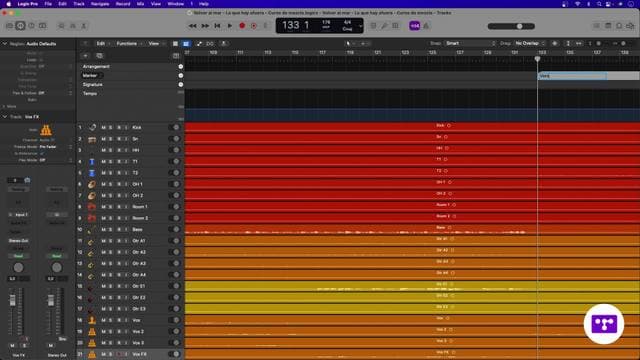Viewport: 640px width, 360px height.
Task: Open the Inspector using the toolbar icon
Action: (x=20, y=26)
